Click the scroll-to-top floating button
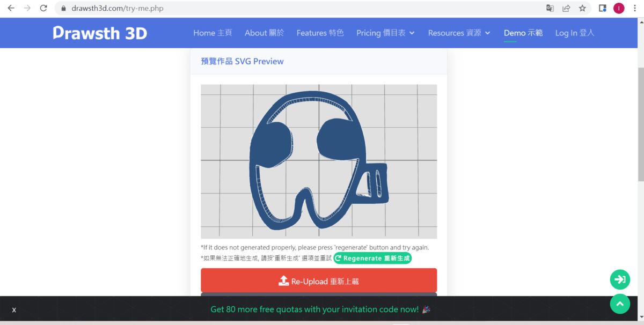This screenshot has height=325, width=644. pos(620,304)
